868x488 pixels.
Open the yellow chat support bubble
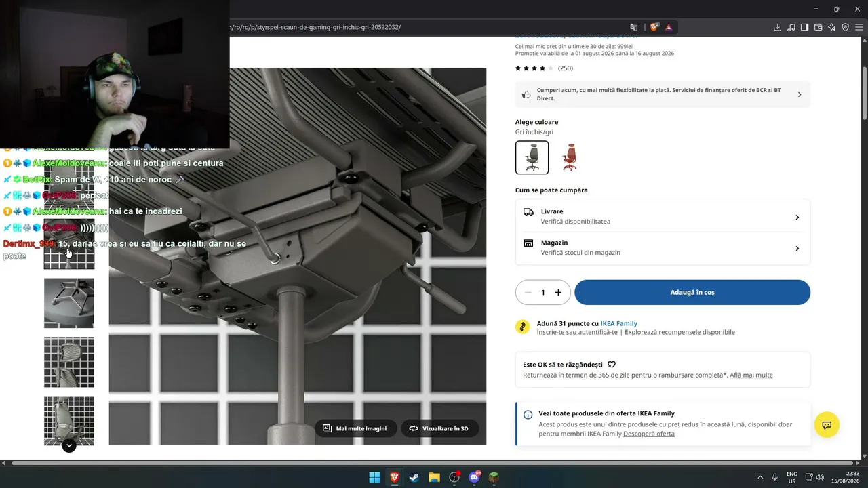click(827, 425)
